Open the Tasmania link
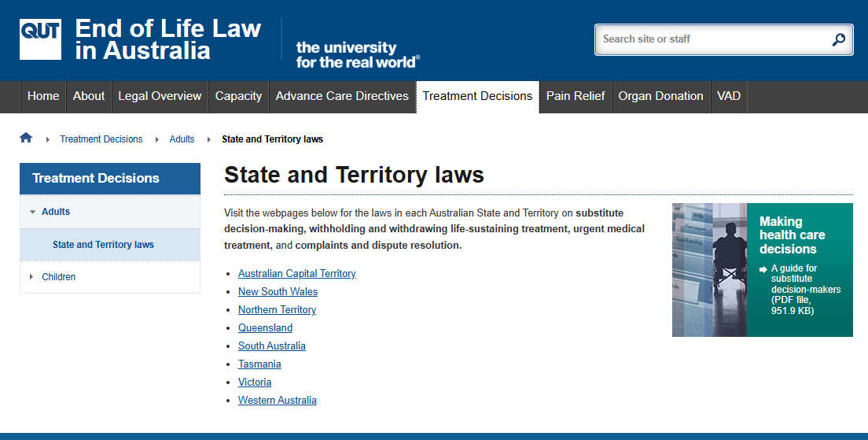The height and width of the screenshot is (440, 868). (259, 364)
